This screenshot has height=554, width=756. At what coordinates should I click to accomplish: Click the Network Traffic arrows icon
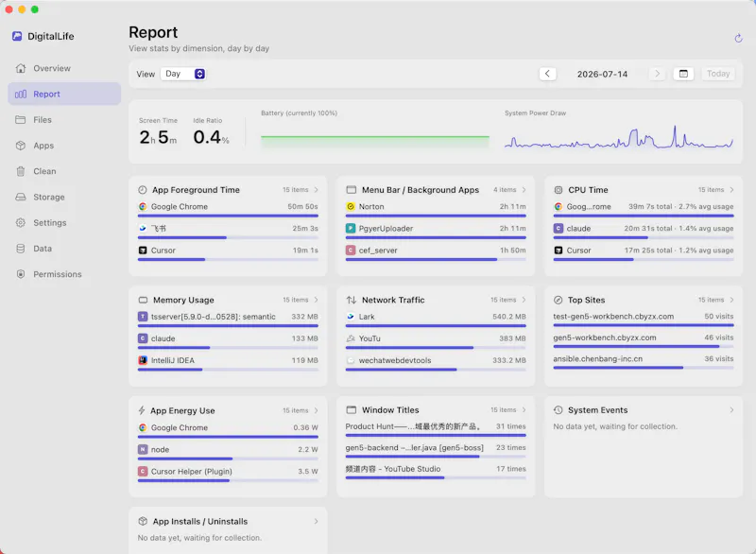(351, 300)
